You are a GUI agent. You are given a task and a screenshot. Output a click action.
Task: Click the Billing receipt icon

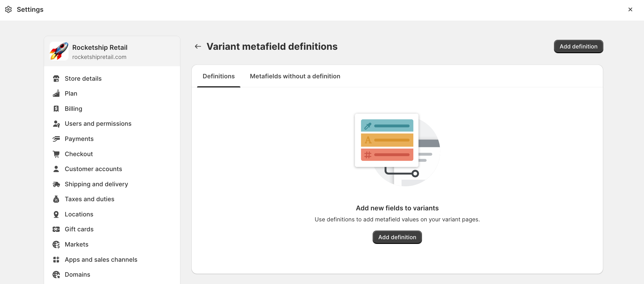(56, 109)
